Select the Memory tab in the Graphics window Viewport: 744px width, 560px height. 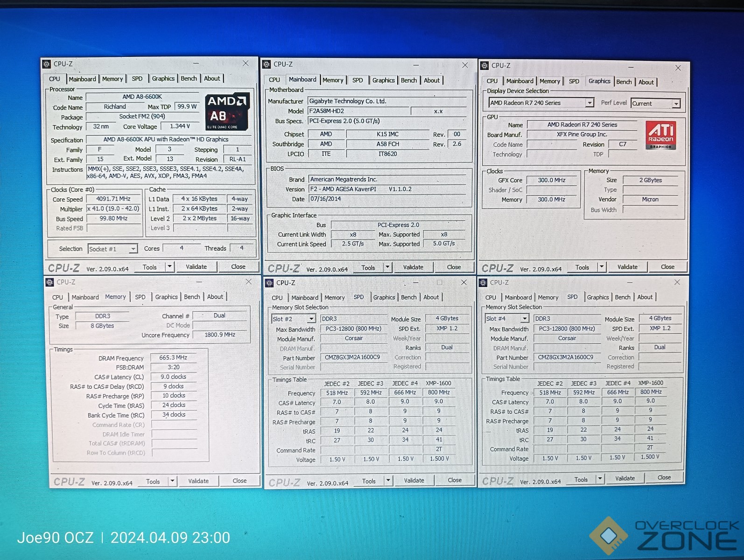tap(550, 81)
